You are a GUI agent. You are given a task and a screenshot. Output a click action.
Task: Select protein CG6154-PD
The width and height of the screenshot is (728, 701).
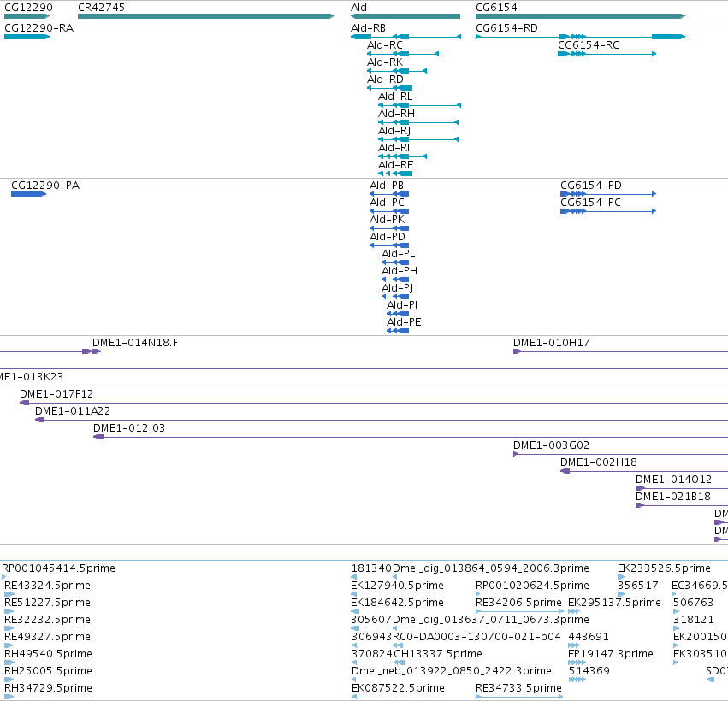tap(591, 186)
